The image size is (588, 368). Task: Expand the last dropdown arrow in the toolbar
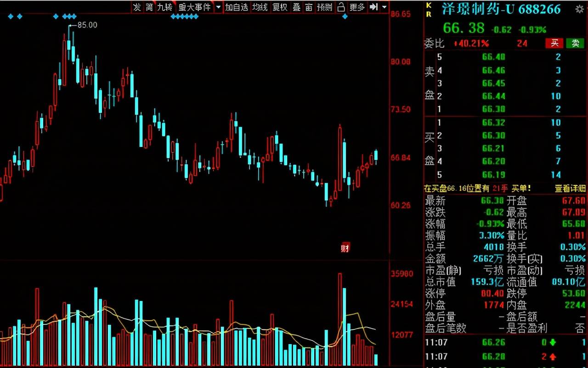pyautogui.click(x=384, y=7)
